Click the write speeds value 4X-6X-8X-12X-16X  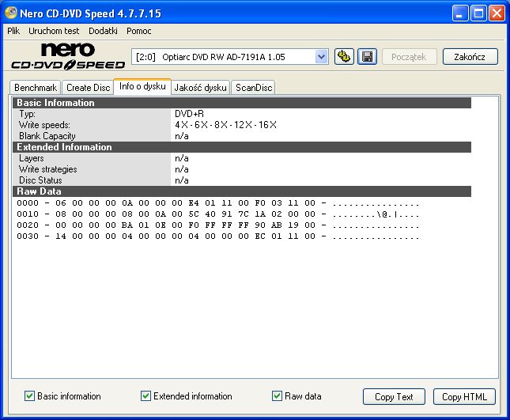click(225, 125)
